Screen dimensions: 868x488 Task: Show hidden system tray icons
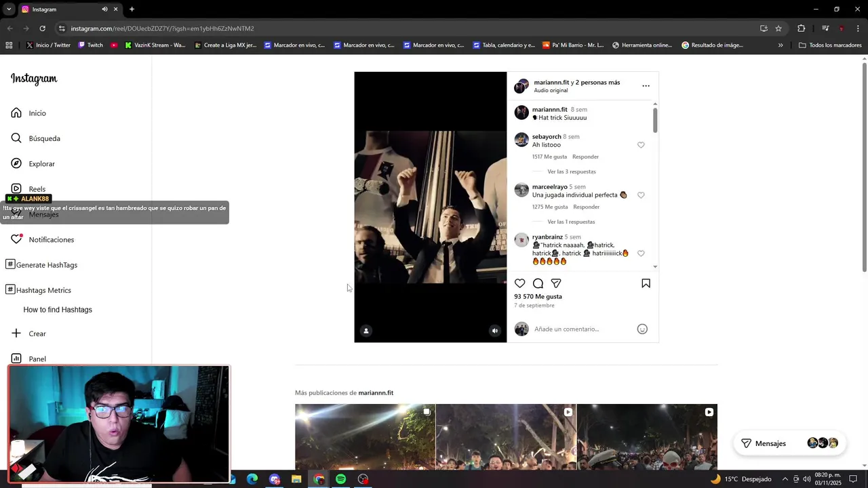pos(785,479)
